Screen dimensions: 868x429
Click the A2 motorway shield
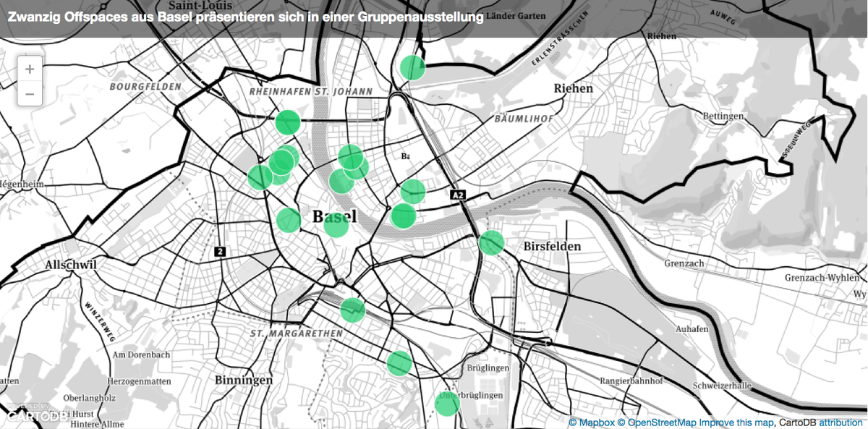tap(457, 195)
